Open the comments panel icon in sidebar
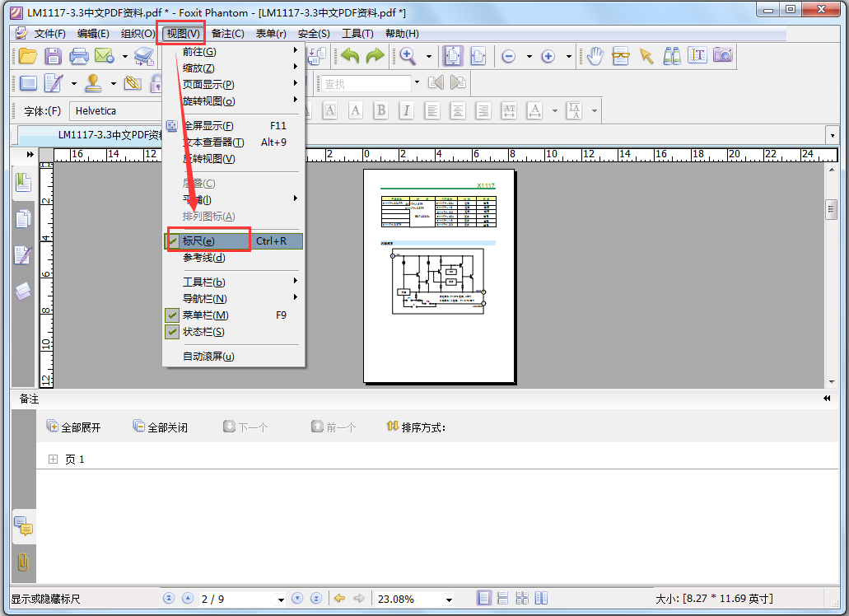Screen dimensions: 849x616 [x=23, y=527]
